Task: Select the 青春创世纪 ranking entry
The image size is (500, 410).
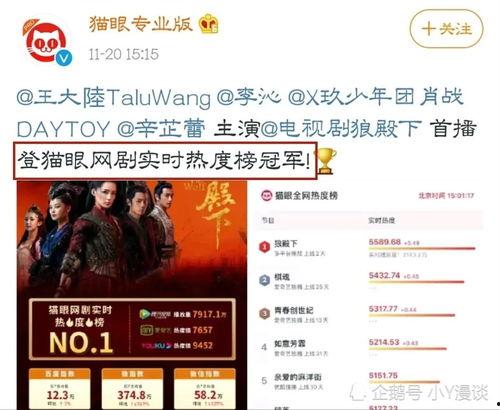Action: [x=368, y=315]
